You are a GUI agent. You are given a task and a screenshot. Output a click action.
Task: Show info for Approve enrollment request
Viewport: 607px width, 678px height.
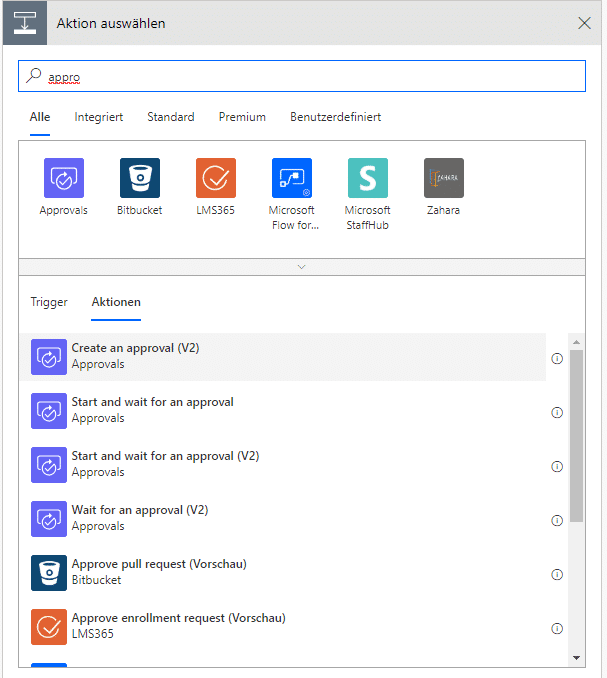coord(557,628)
